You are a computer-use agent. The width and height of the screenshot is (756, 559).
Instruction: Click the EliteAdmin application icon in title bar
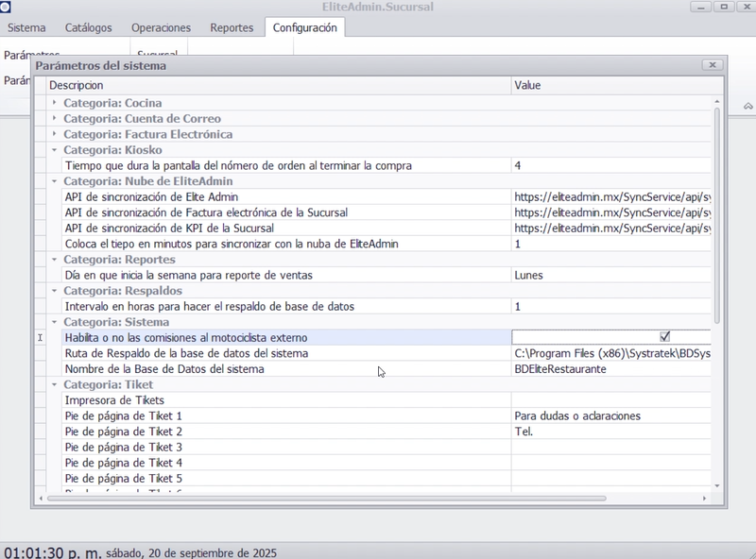(x=6, y=8)
